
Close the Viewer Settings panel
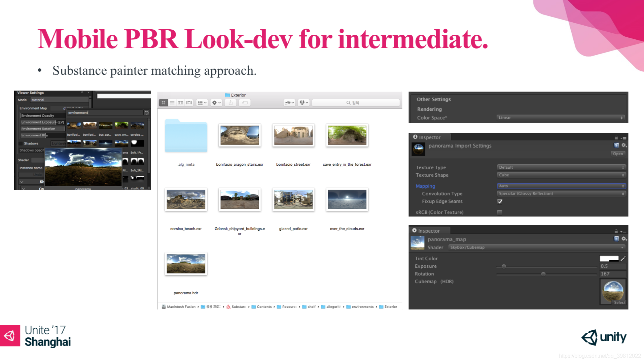(x=88, y=92)
